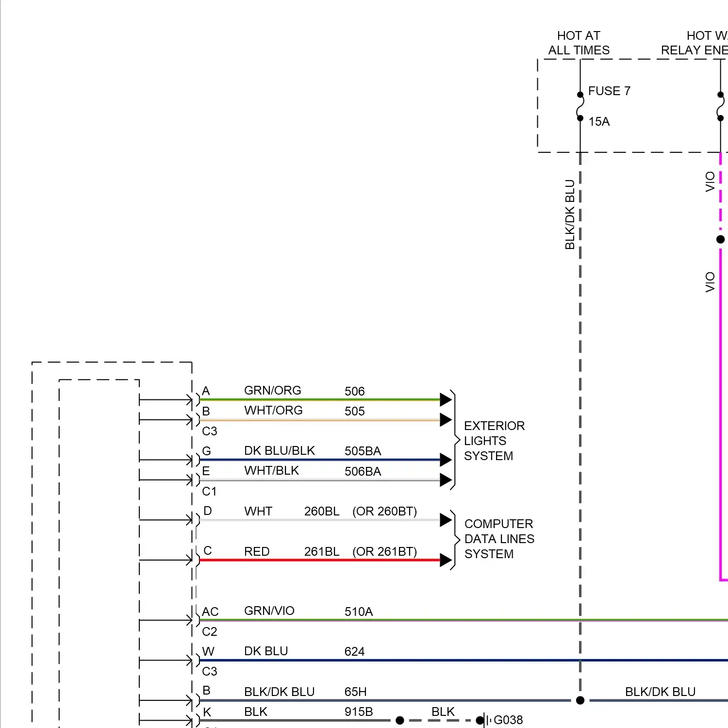Click circuit number 65H
Viewport: 728px width, 728px height.
(x=355, y=692)
